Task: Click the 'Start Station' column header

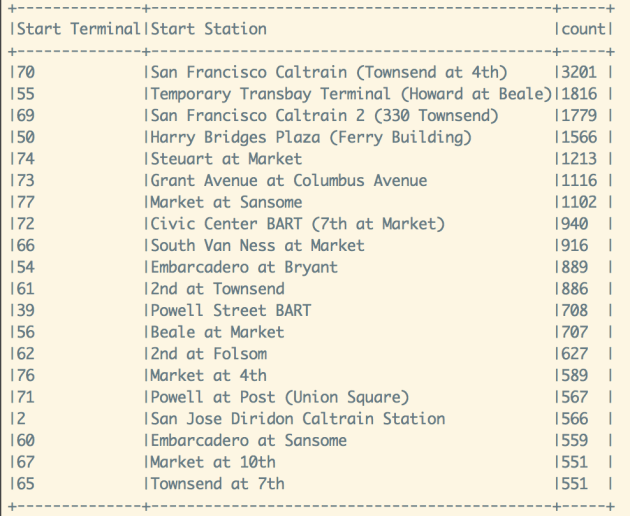Action: 209,29
